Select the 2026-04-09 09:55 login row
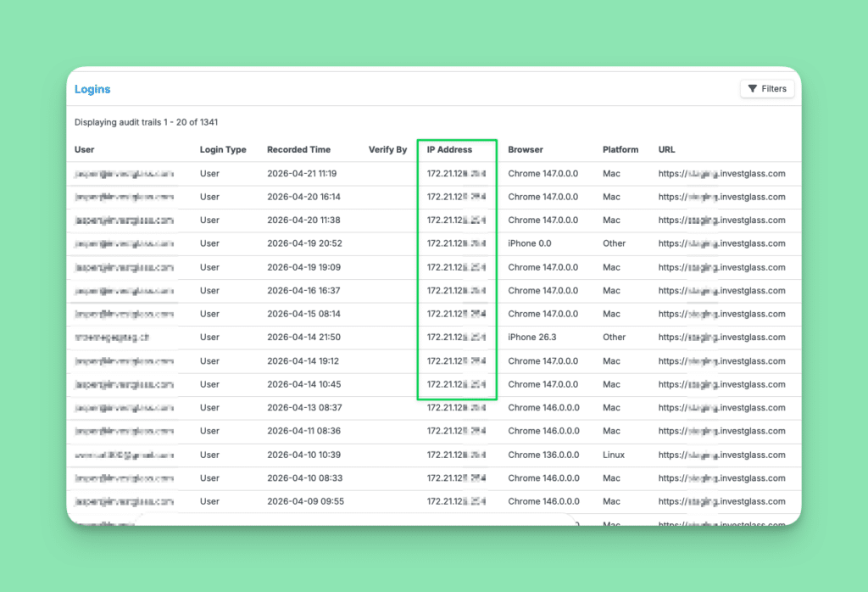868x592 pixels. [x=434, y=501]
